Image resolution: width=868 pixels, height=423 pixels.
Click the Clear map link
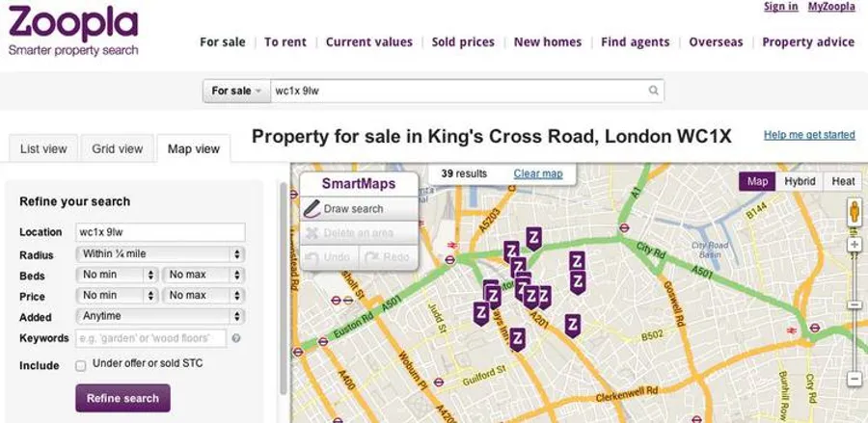538,173
